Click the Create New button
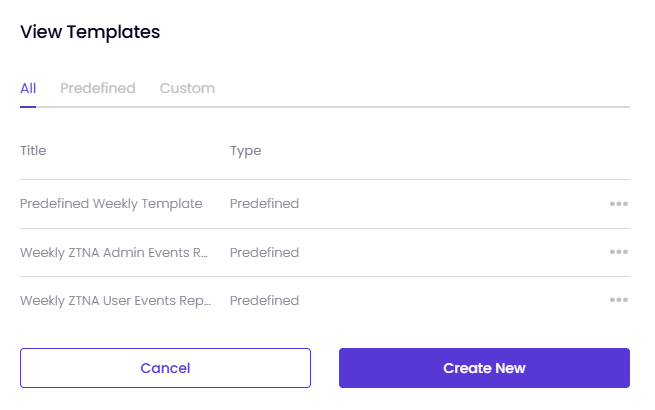The image size is (655, 410). coord(484,368)
